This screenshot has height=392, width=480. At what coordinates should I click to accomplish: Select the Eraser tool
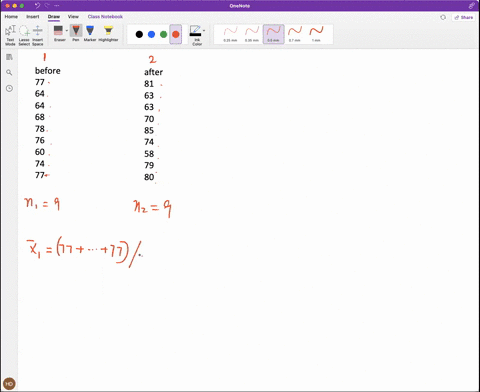click(x=59, y=33)
